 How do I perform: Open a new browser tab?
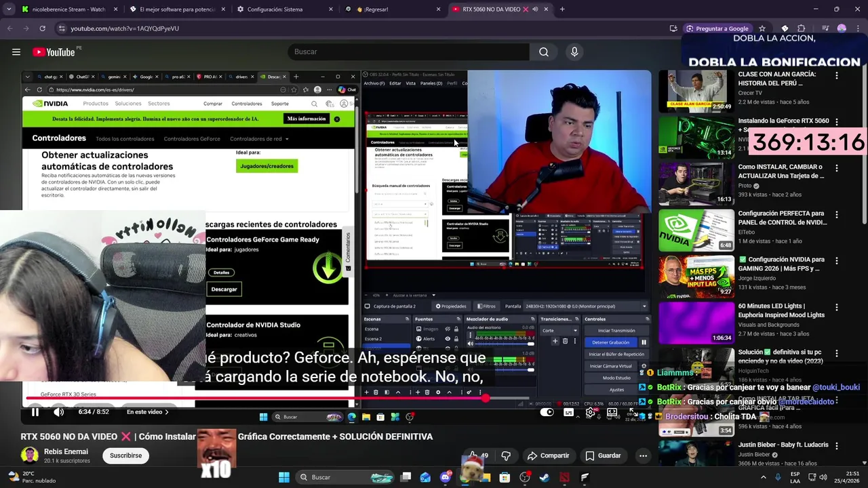click(x=562, y=9)
